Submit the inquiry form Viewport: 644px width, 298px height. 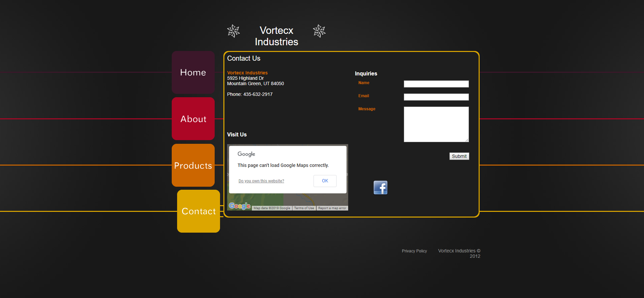[459, 156]
